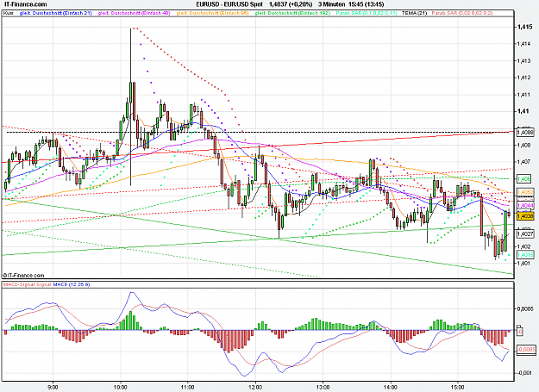Click the MACD '-0,001' axis label
The height and width of the screenshot is (392, 539).
click(x=525, y=373)
